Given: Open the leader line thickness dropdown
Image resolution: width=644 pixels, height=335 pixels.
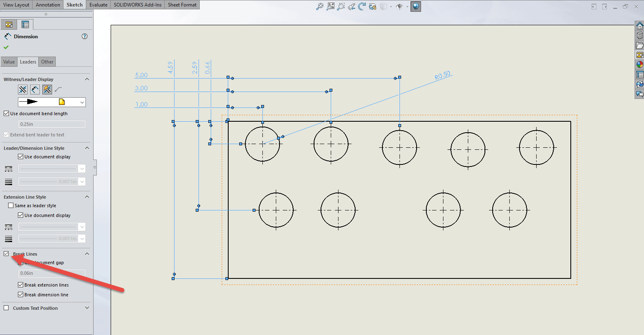Looking at the screenshot, I should [52, 182].
